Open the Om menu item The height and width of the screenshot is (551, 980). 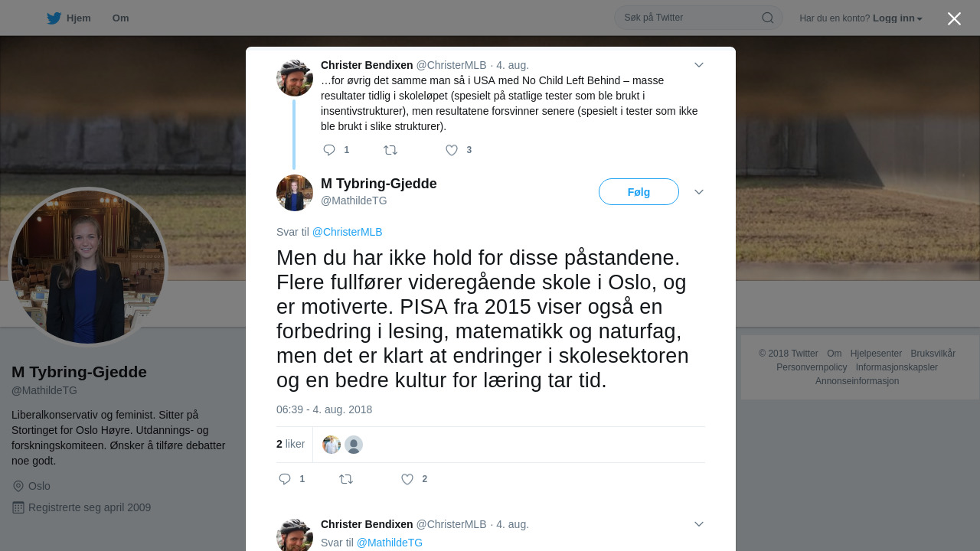[120, 18]
